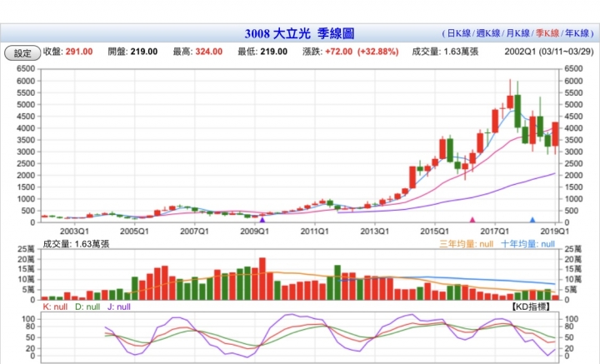Click the chart title 3008 大立光 季線圖

click(299, 33)
